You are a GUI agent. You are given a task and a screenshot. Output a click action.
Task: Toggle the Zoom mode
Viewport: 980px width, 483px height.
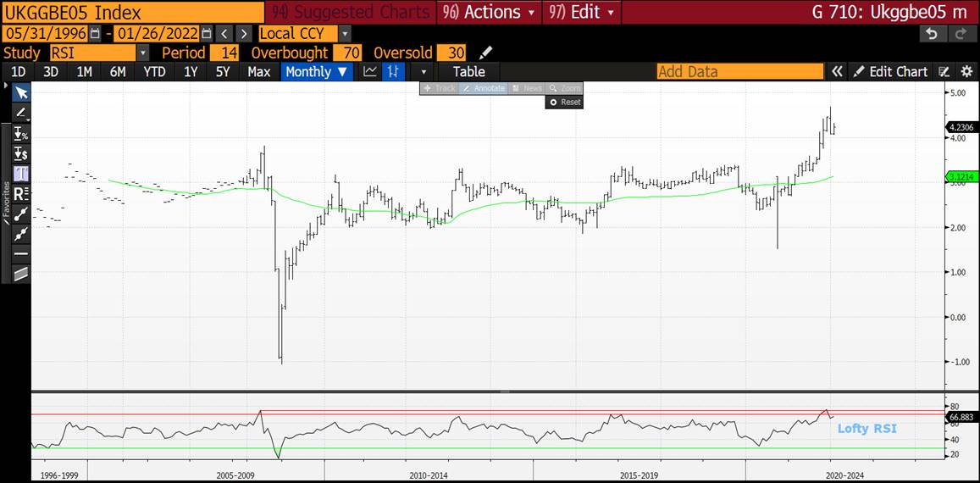(x=564, y=88)
